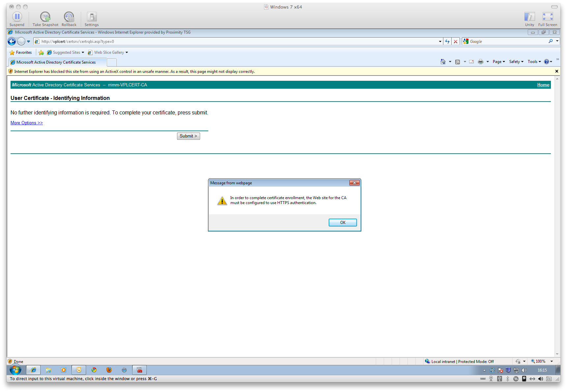Click the RSS feeds icon
Image resolution: width=567 pixels, height=392 pixels.
[x=458, y=62]
